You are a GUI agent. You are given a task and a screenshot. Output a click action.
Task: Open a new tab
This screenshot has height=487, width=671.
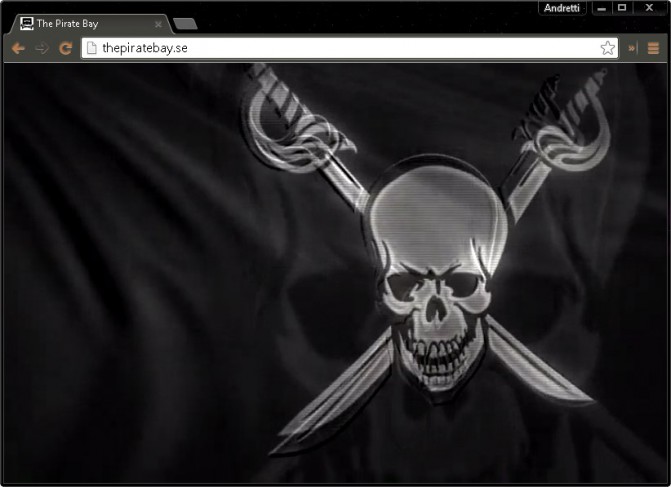(185, 24)
